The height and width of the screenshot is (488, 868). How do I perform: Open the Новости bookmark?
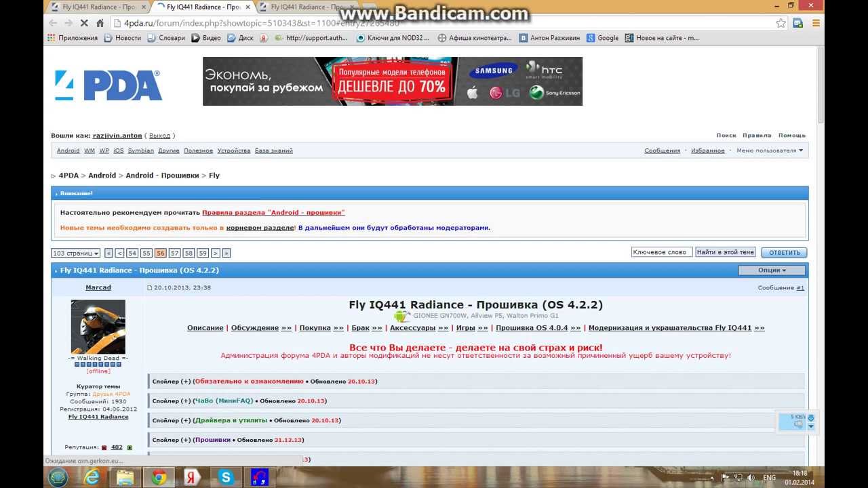(123, 38)
